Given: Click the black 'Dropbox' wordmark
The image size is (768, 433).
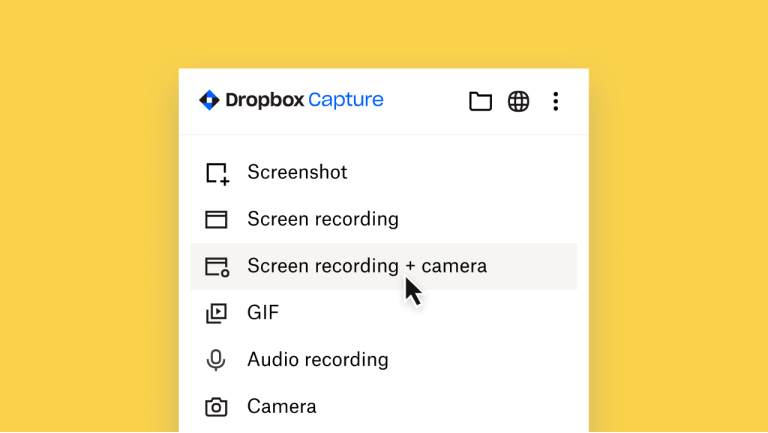Looking at the screenshot, I should click(264, 100).
